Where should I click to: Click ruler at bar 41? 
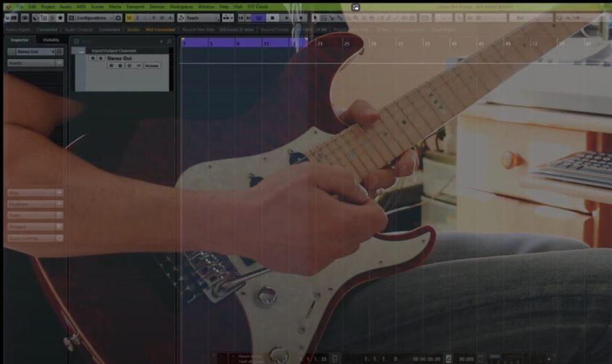coord(454,44)
